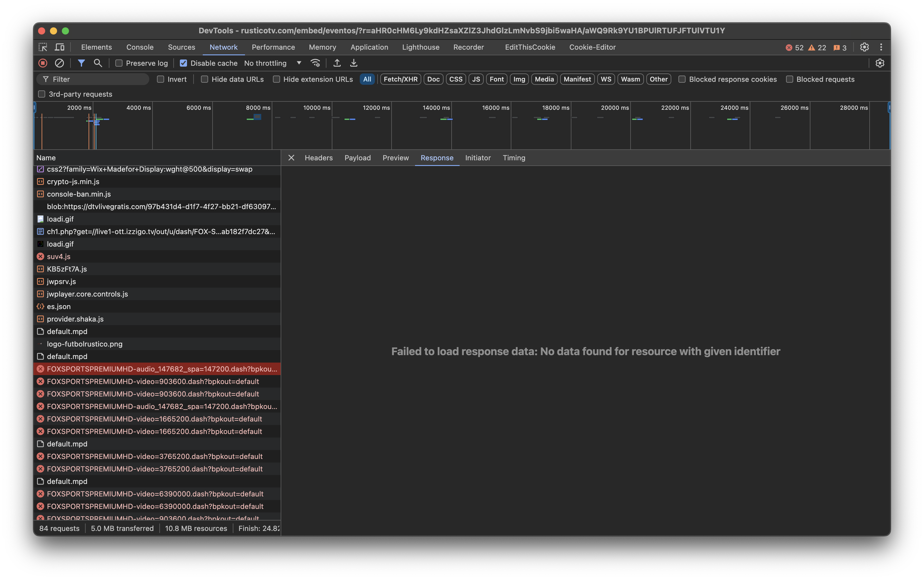Open the No throttling dropdown

[273, 63]
